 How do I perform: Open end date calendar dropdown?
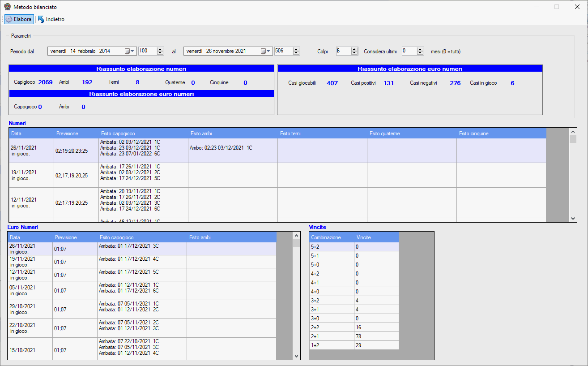click(265, 51)
